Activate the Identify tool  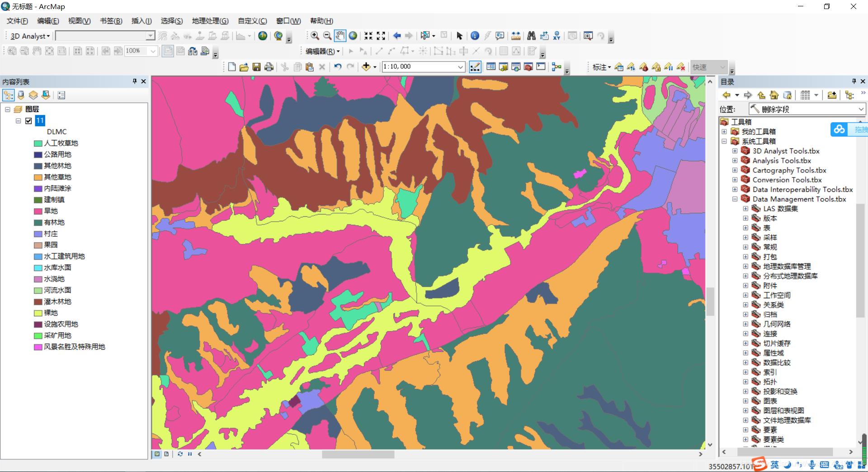475,36
